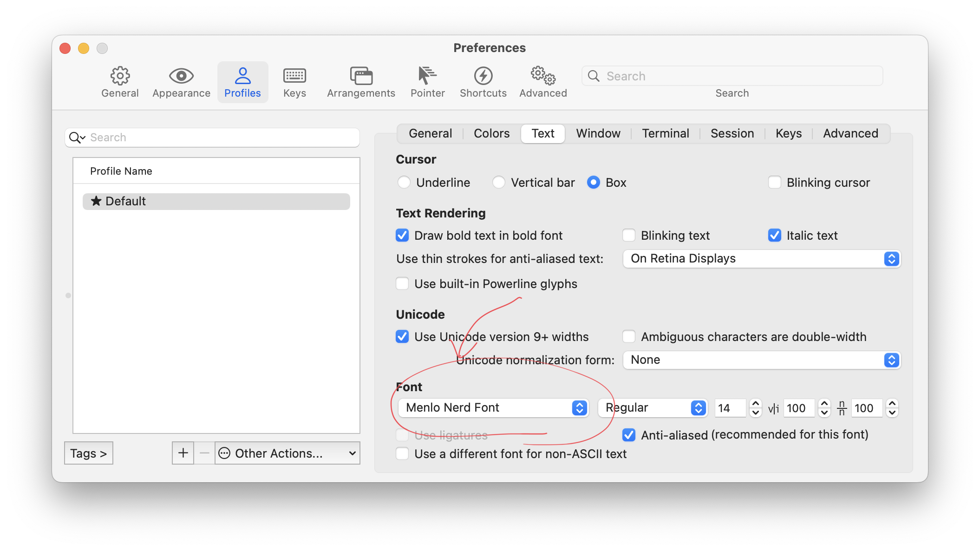Viewport: 980px width, 551px height.
Task: Switch to the Colors tab
Action: click(x=491, y=134)
